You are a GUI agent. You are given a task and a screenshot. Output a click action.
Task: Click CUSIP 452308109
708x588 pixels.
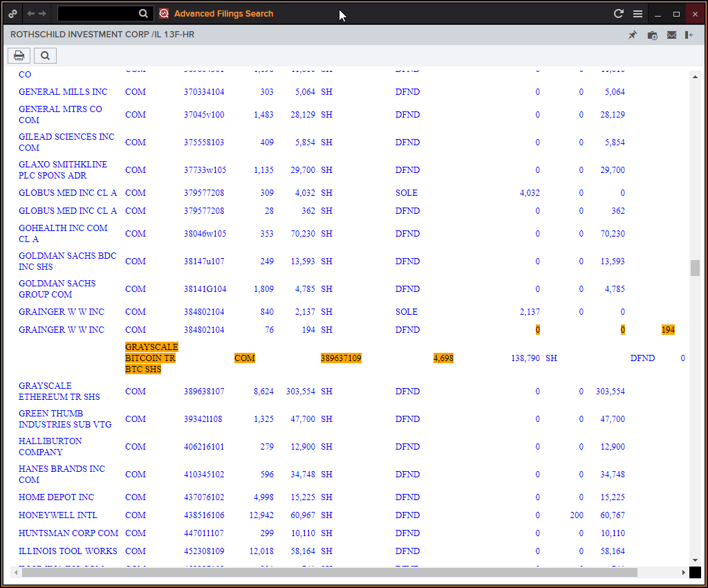pyautogui.click(x=204, y=551)
